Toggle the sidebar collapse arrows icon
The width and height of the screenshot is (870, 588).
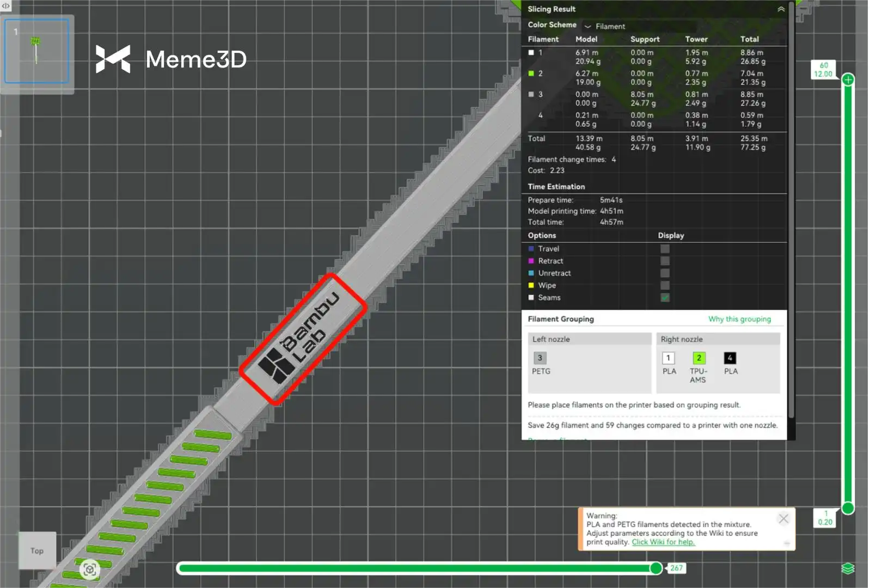[x=6, y=6]
